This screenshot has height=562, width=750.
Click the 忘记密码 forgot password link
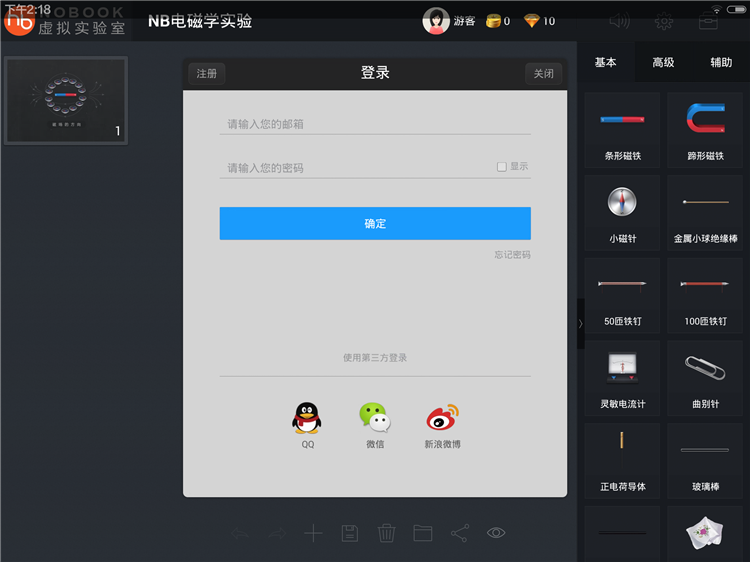point(512,254)
